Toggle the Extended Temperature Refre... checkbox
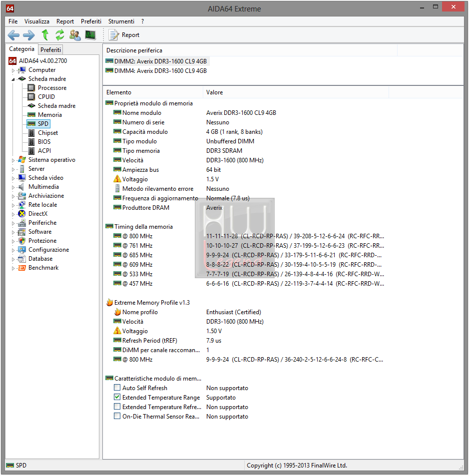Viewport: 470px width, 476px height. pos(117,407)
